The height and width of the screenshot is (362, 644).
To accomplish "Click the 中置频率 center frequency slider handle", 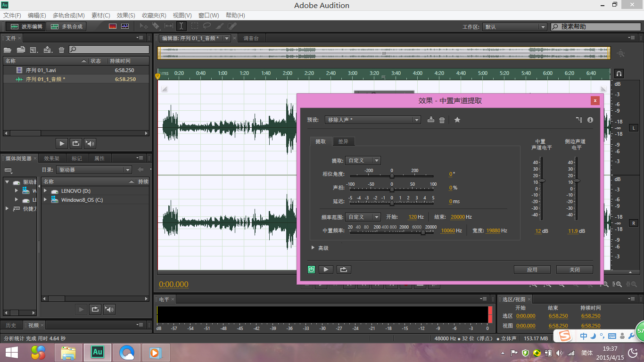I will 423,232.
